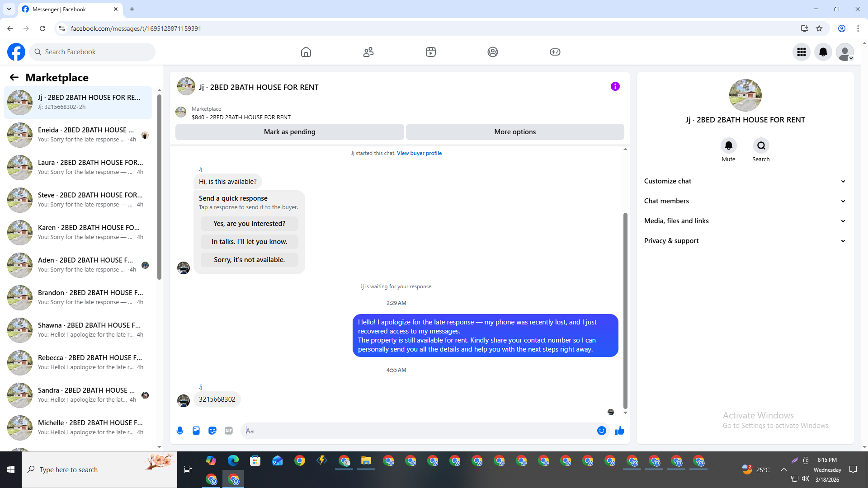
Task: Open the sticker picker icon
Action: (212, 431)
